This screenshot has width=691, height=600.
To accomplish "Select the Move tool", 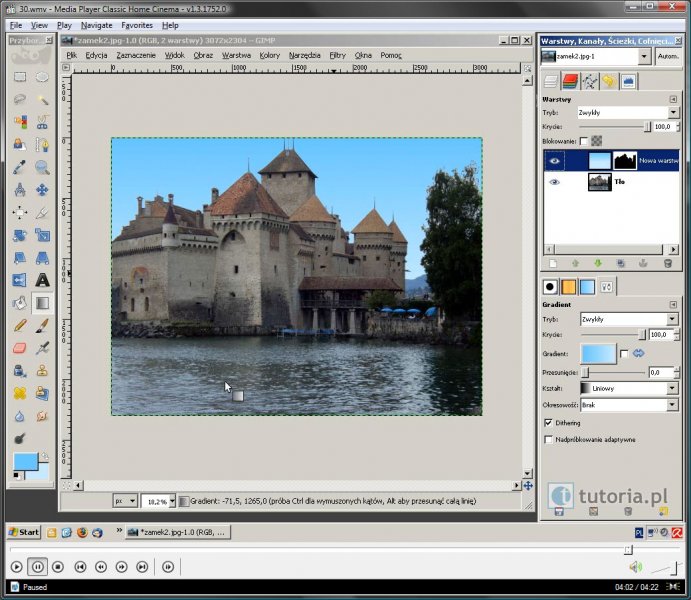I will pyautogui.click(x=43, y=190).
